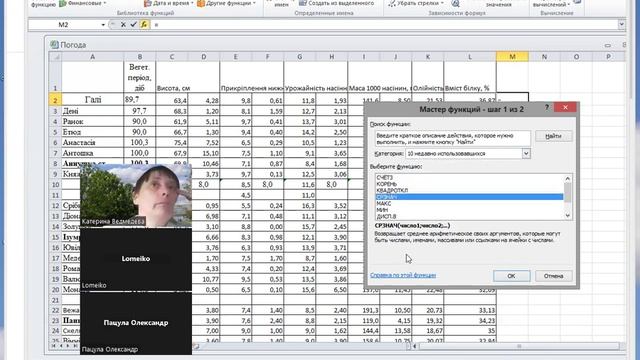
Task: Click cell Антошка in column A
Action: (x=92, y=153)
